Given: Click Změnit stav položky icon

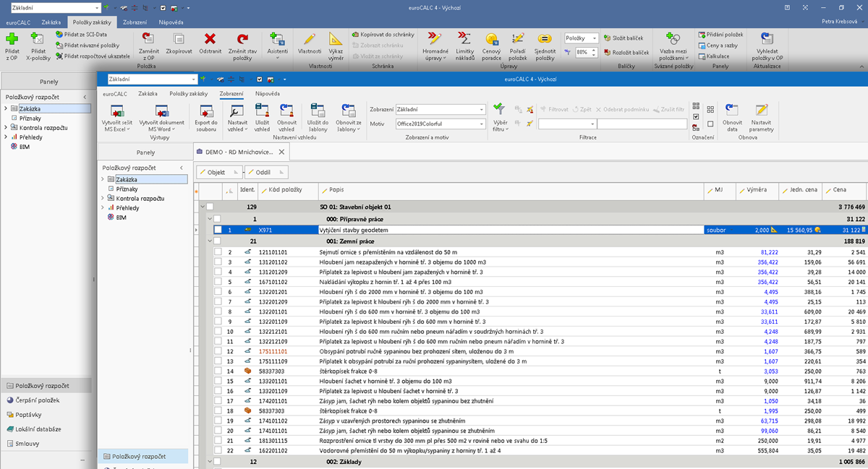Looking at the screenshot, I should click(x=242, y=40).
